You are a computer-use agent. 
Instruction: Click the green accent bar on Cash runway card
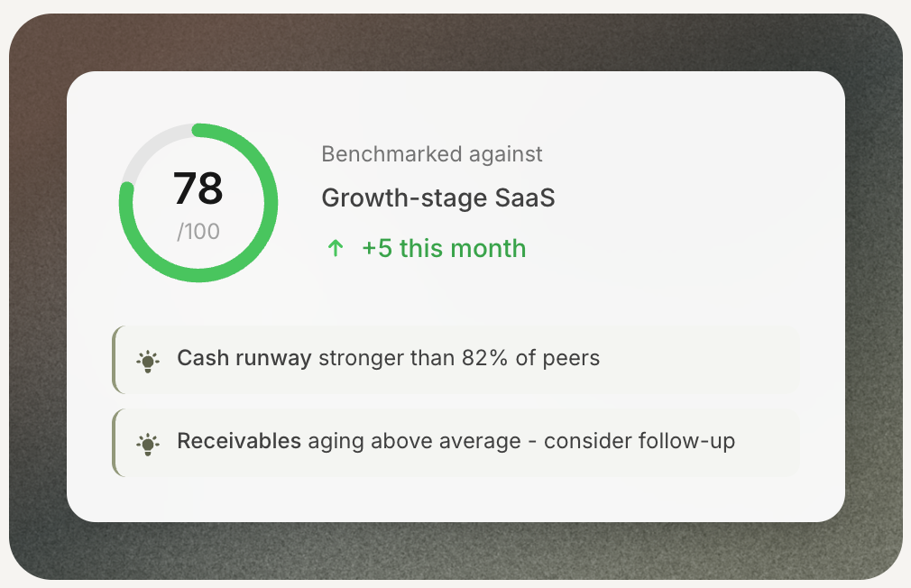(x=115, y=358)
